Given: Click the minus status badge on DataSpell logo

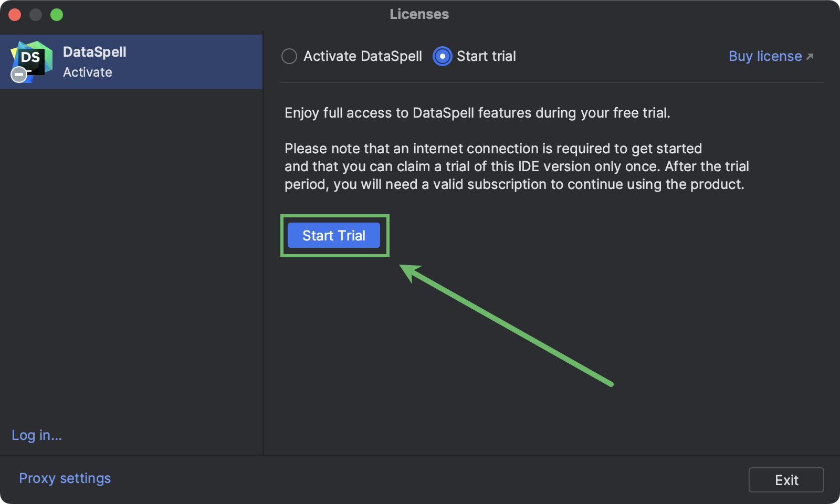Looking at the screenshot, I should pyautogui.click(x=18, y=75).
